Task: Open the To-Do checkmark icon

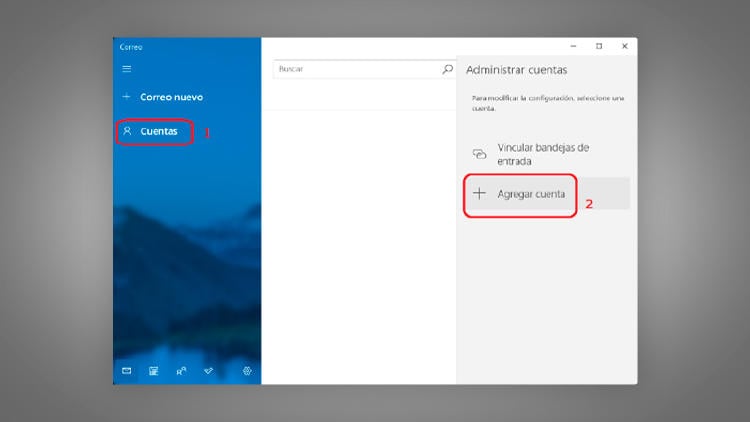Action: [209, 371]
